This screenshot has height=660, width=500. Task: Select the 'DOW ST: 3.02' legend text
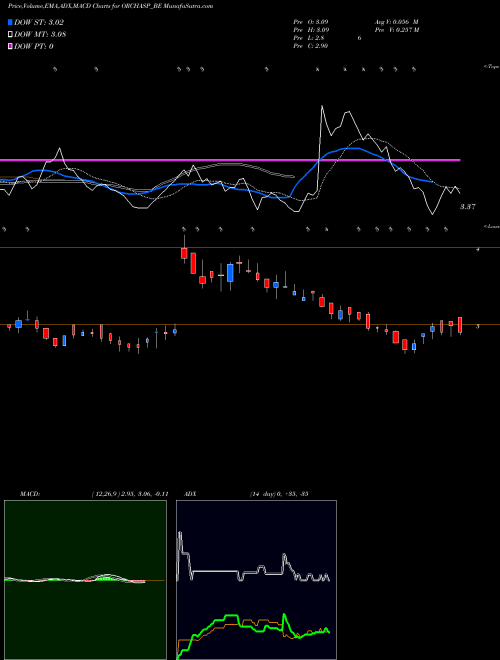point(39,22)
